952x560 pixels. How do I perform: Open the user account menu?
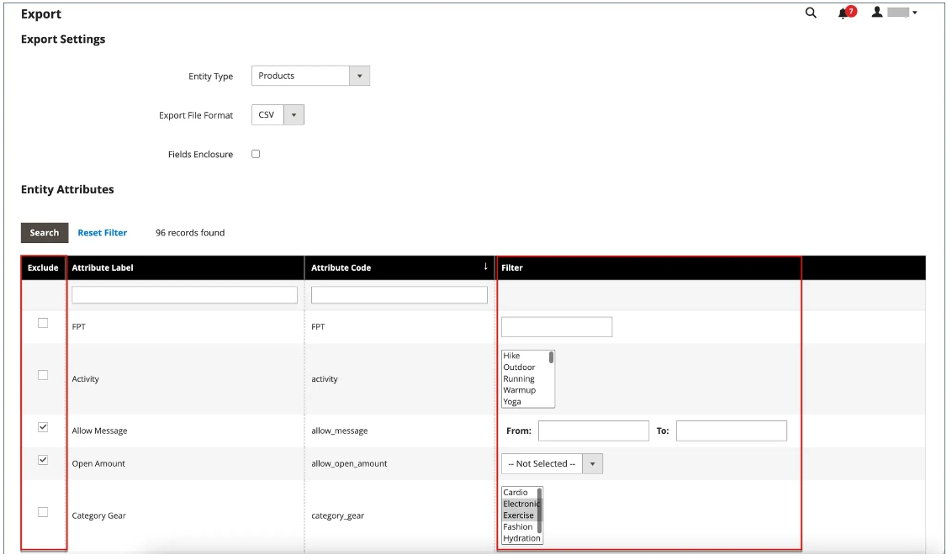pyautogui.click(x=895, y=13)
